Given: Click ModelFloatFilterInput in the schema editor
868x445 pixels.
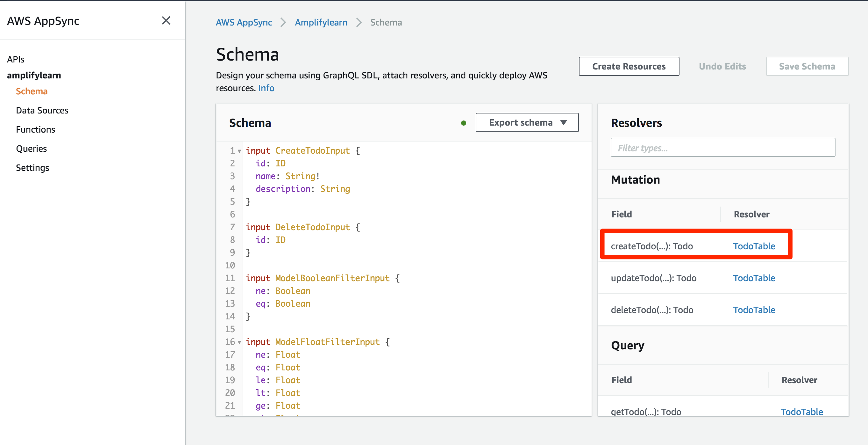Looking at the screenshot, I should 327,342.
